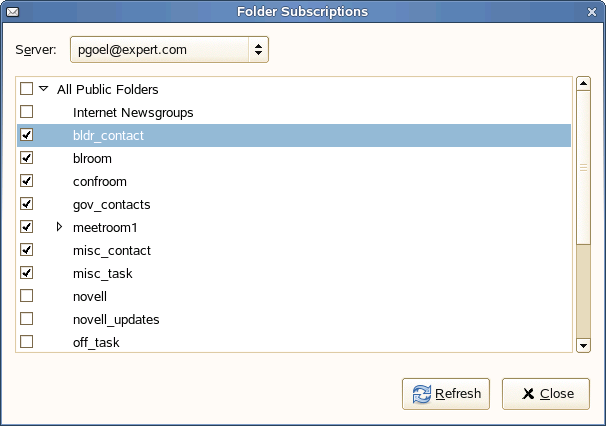Check the off_task checkbox
The width and height of the screenshot is (606, 426).
click(x=27, y=342)
